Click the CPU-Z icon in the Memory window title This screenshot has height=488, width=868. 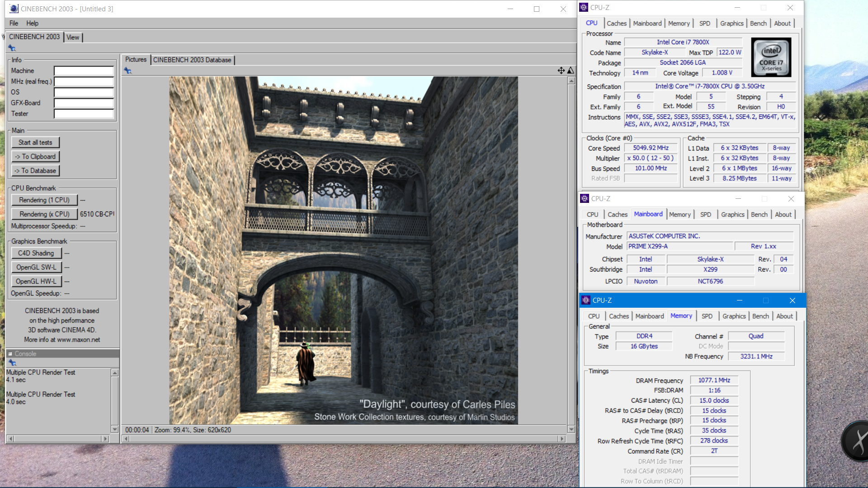[586, 300]
